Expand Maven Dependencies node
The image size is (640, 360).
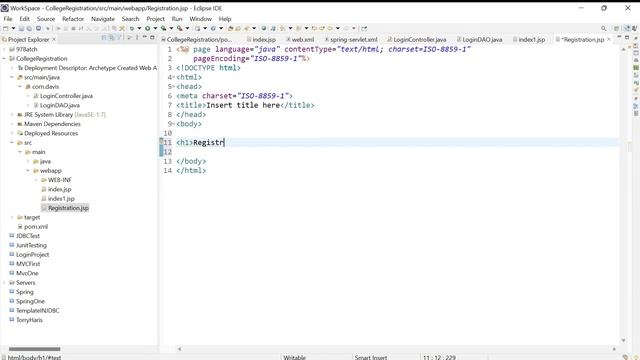tap(12, 124)
